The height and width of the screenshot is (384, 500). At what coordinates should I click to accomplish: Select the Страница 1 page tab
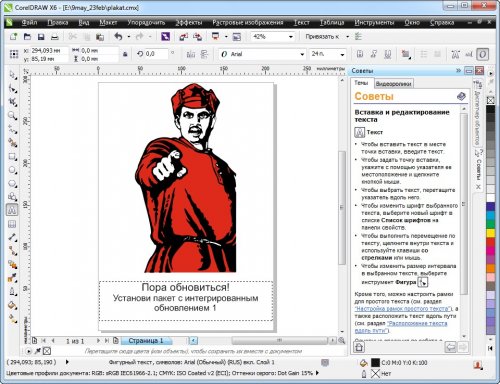[146, 341]
